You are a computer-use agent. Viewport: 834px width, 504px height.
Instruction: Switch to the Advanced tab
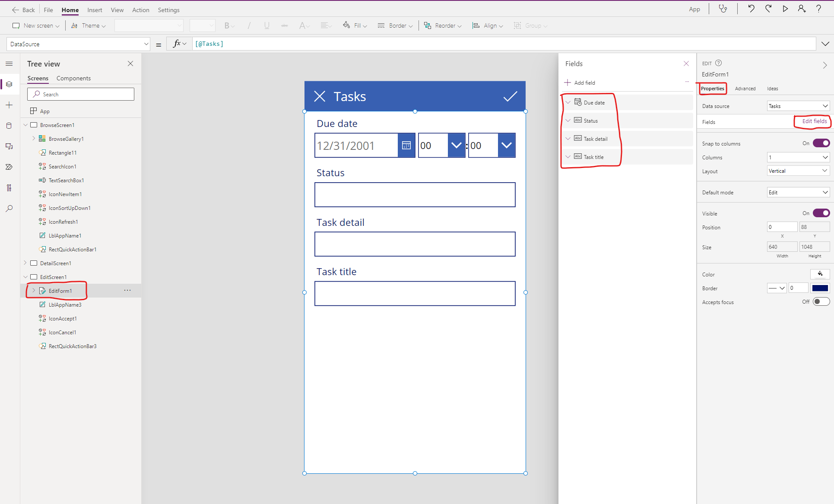coord(745,89)
